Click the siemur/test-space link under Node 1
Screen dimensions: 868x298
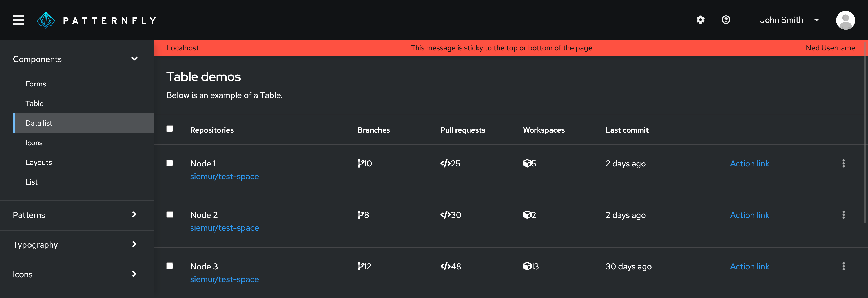(224, 176)
